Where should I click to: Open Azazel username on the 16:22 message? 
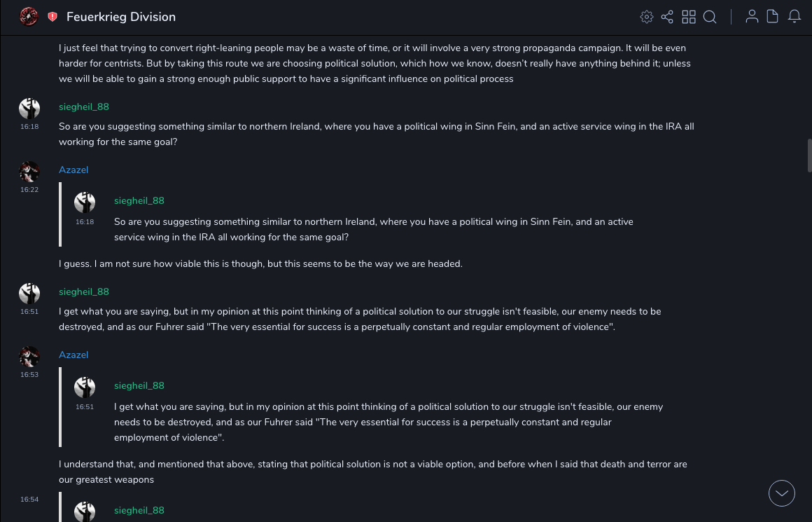click(73, 170)
